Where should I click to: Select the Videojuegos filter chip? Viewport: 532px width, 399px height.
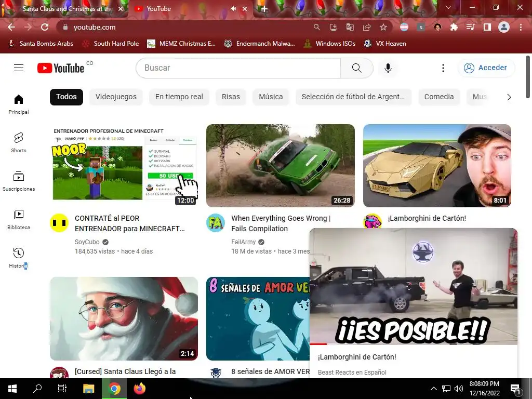tap(116, 97)
